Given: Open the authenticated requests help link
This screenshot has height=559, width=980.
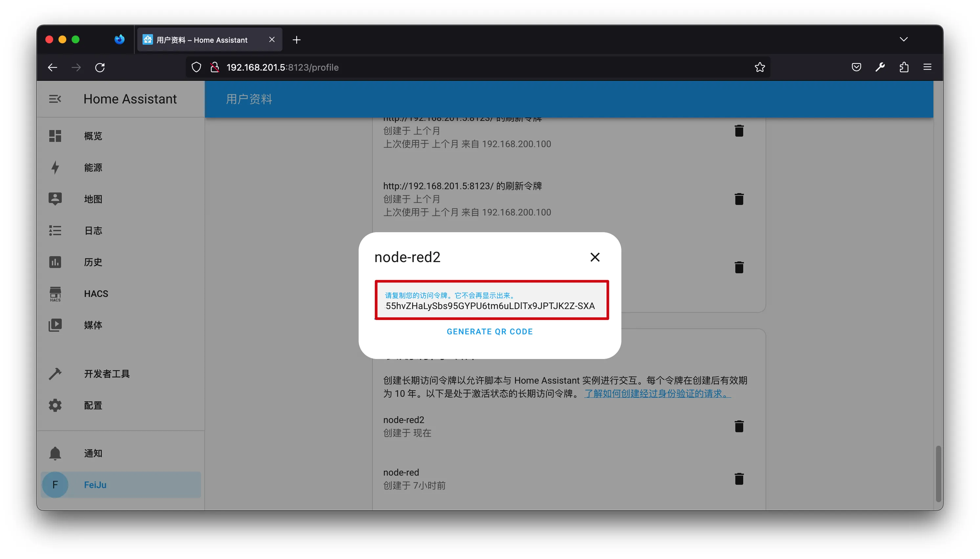Looking at the screenshot, I should (x=657, y=393).
